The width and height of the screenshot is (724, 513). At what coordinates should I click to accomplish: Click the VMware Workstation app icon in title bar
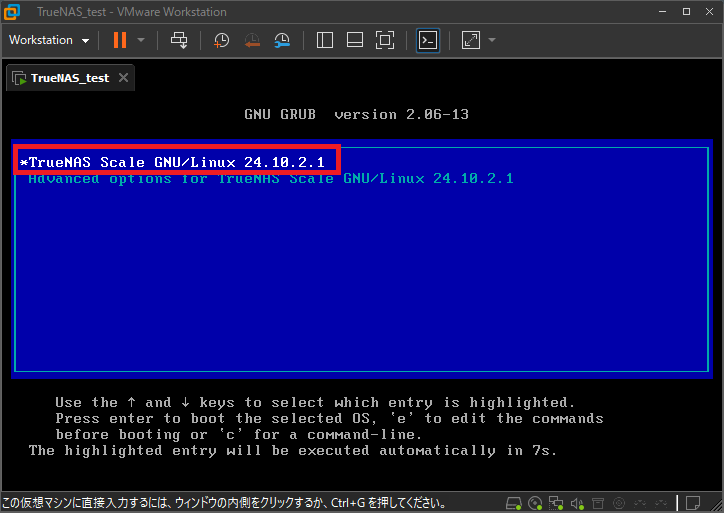click(12, 12)
